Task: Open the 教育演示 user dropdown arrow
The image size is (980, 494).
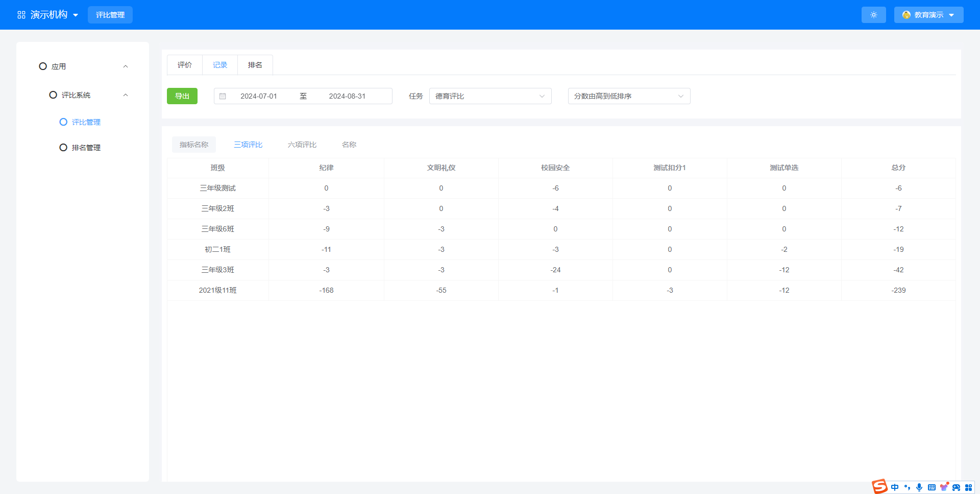Action: click(951, 15)
